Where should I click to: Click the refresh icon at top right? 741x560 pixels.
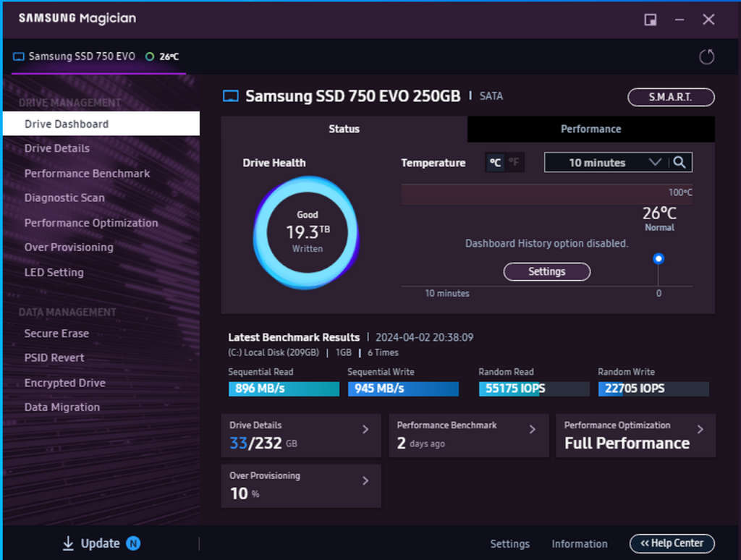tap(707, 56)
